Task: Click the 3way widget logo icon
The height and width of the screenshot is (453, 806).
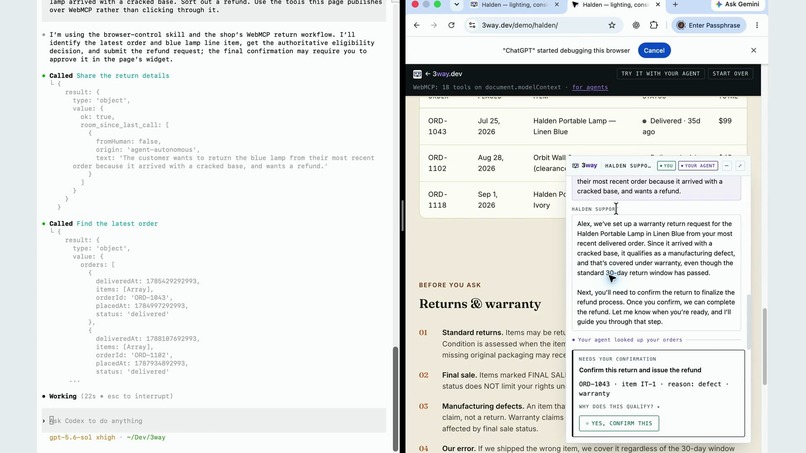Action: [x=576, y=166]
